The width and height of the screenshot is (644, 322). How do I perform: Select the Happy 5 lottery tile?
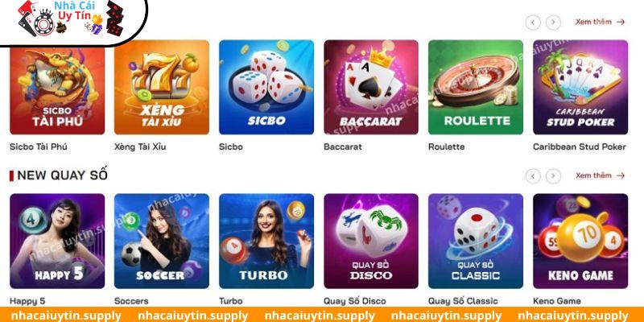click(x=57, y=241)
